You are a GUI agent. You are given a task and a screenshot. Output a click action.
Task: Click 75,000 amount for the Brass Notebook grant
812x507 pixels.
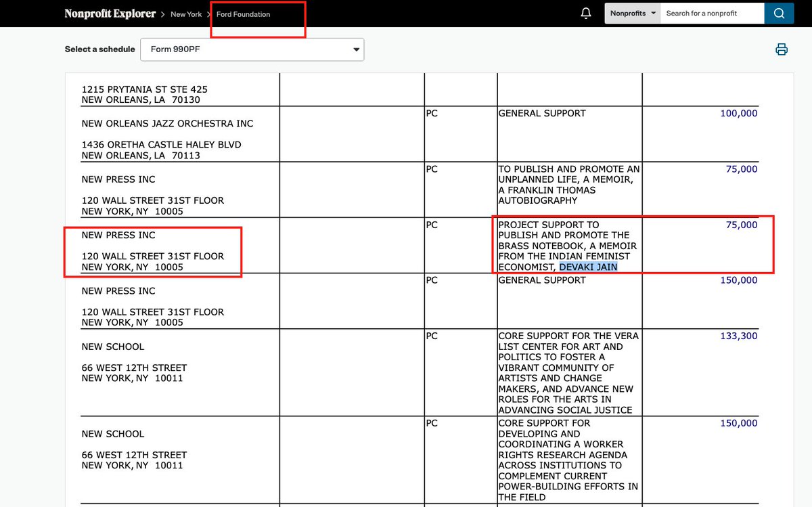click(742, 225)
